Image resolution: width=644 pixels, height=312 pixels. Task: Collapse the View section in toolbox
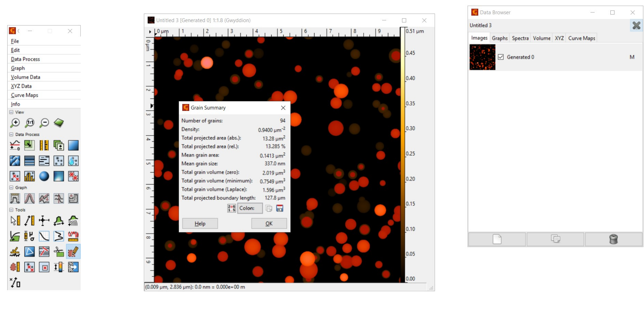tap(11, 112)
